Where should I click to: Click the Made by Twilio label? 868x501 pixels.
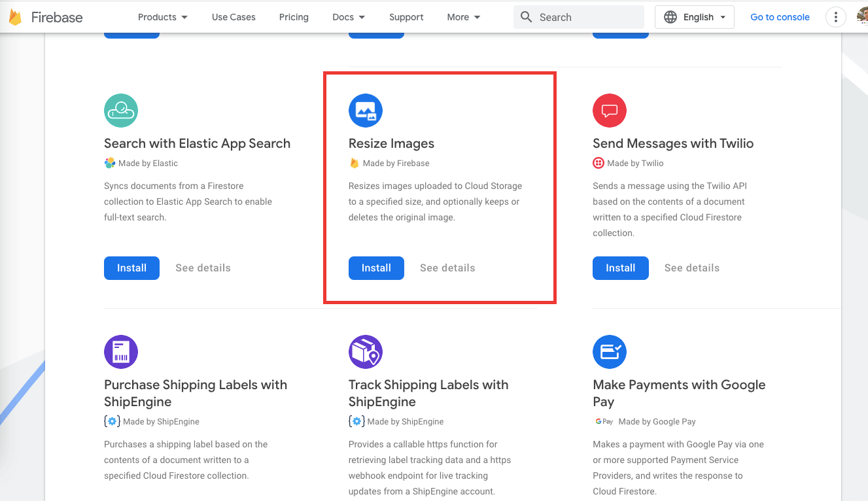[x=635, y=164]
